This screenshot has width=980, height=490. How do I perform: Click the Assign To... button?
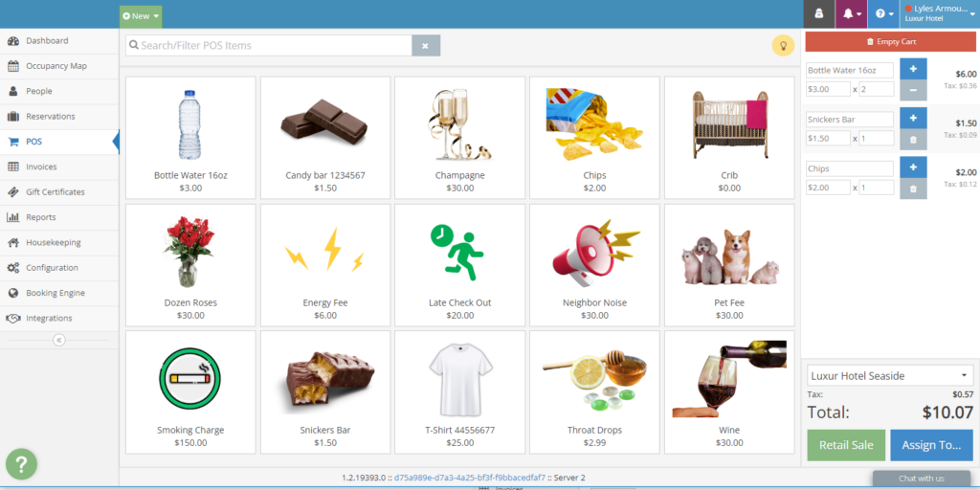point(932,446)
